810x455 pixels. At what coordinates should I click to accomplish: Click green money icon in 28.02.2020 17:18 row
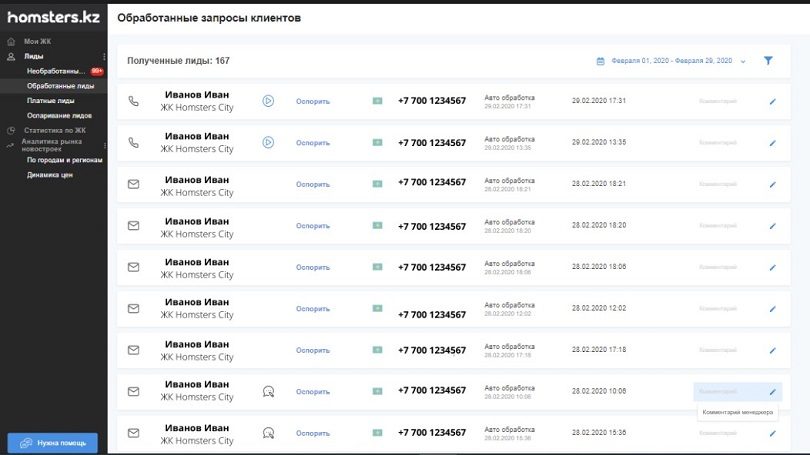[378, 350]
